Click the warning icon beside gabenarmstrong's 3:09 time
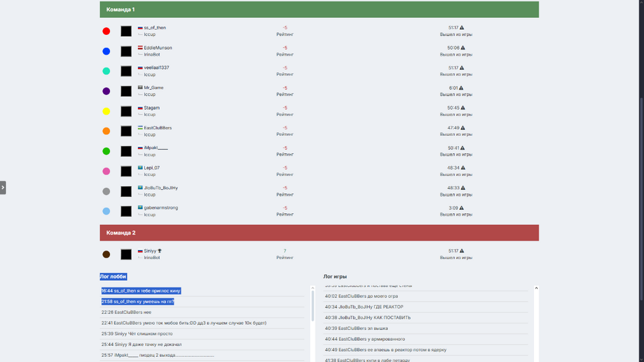 pyautogui.click(x=462, y=208)
